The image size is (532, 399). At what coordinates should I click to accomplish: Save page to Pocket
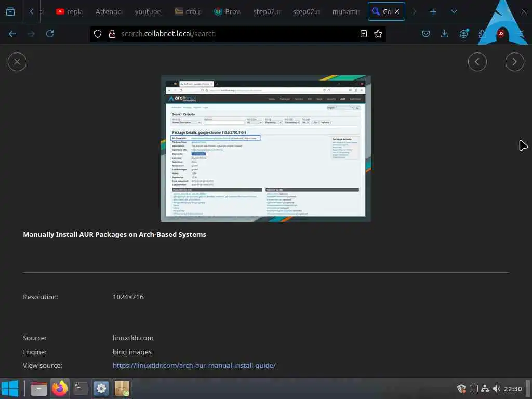click(426, 34)
